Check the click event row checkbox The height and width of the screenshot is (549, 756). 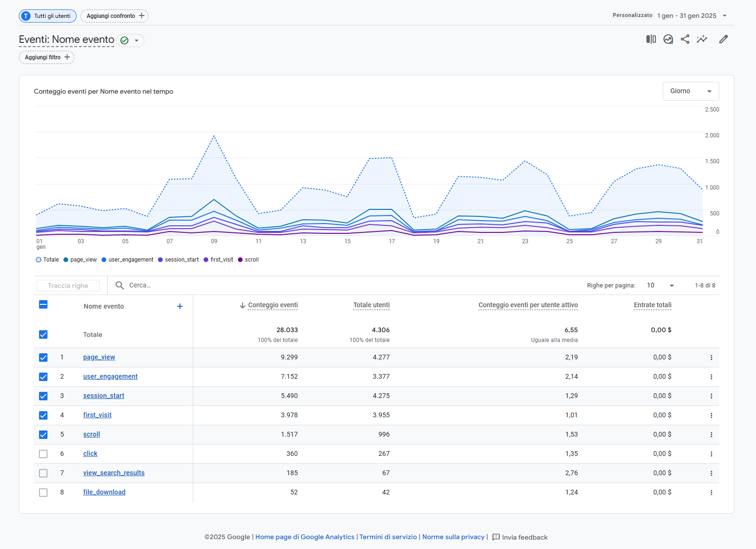pos(43,454)
